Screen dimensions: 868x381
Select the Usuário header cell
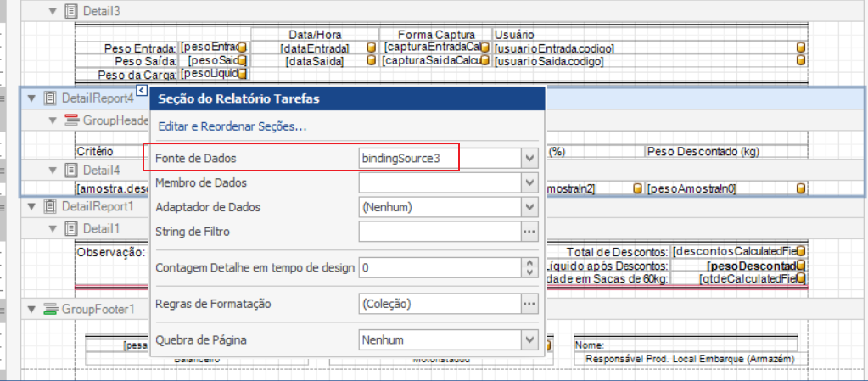[x=650, y=34]
